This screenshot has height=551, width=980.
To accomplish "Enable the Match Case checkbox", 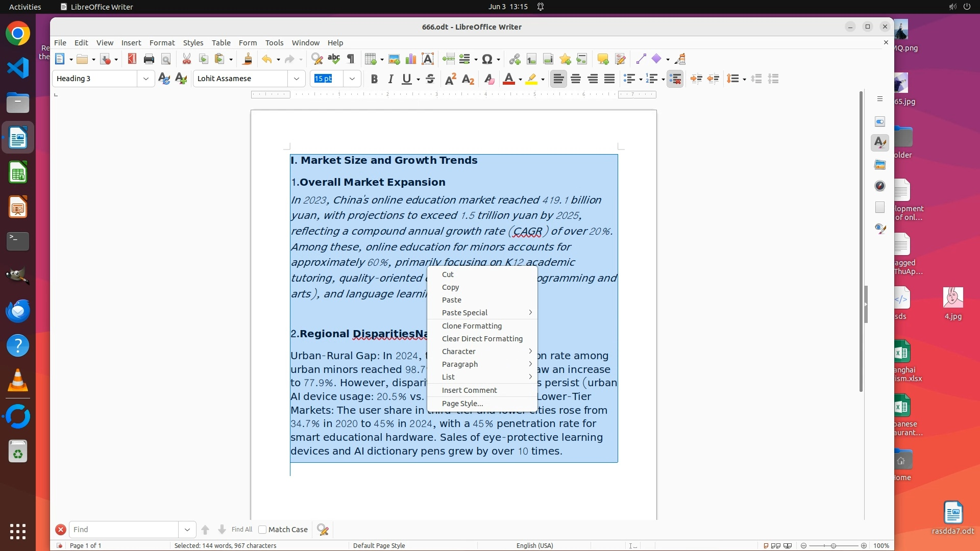I will 262,530.
